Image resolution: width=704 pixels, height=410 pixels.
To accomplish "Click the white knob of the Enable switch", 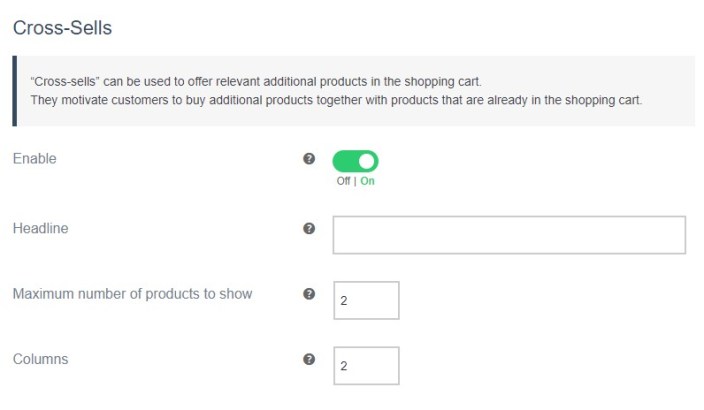I will point(367,161).
